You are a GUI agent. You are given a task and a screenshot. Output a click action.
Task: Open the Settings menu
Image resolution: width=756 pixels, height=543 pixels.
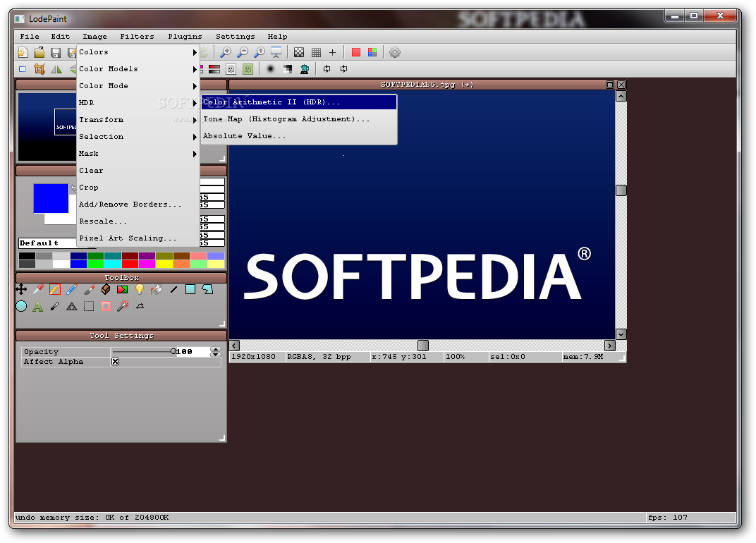(x=235, y=36)
